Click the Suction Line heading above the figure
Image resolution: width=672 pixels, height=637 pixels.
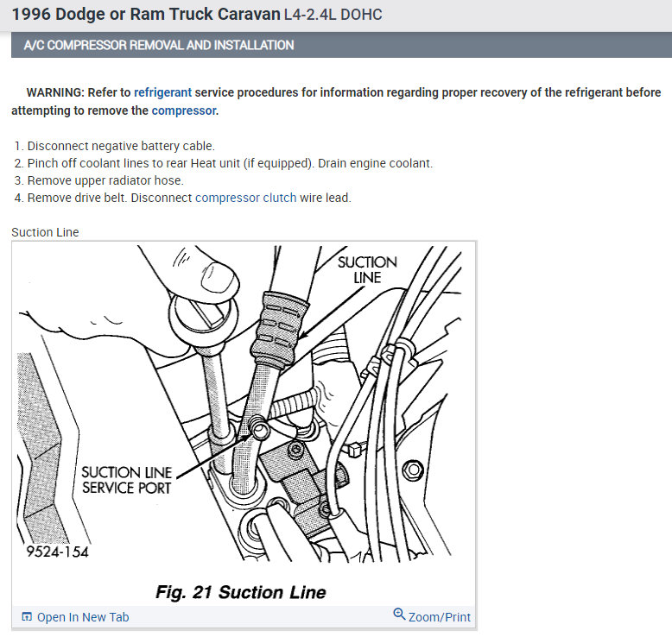coord(45,232)
